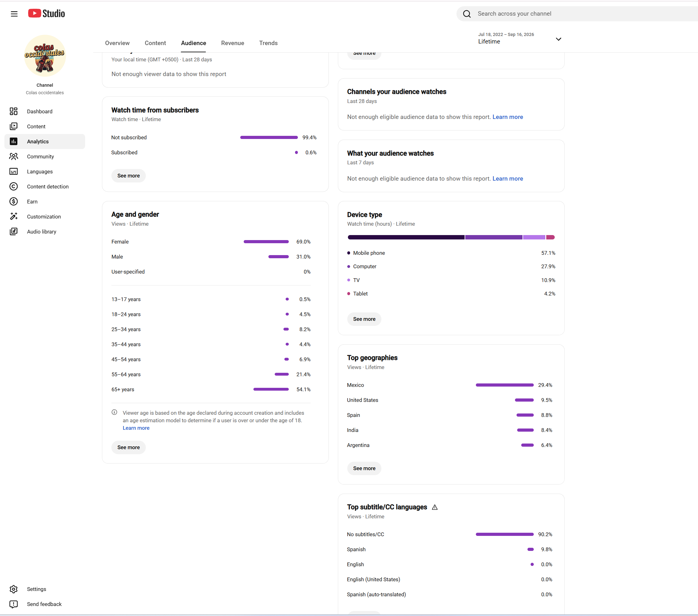The height and width of the screenshot is (616, 698).
Task: Click the India geography row
Action: [449, 430]
